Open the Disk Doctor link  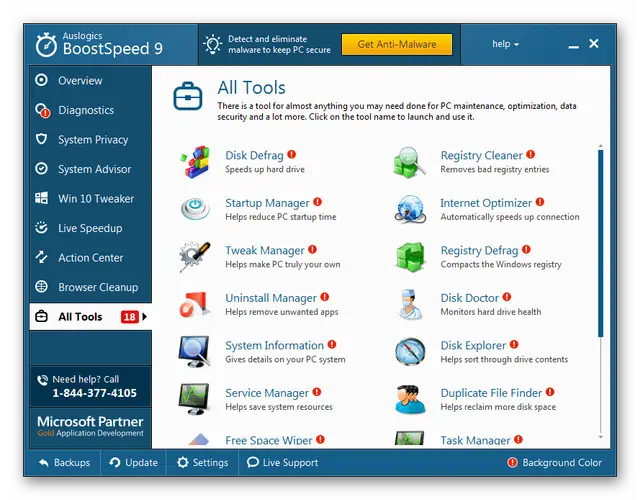(x=470, y=298)
